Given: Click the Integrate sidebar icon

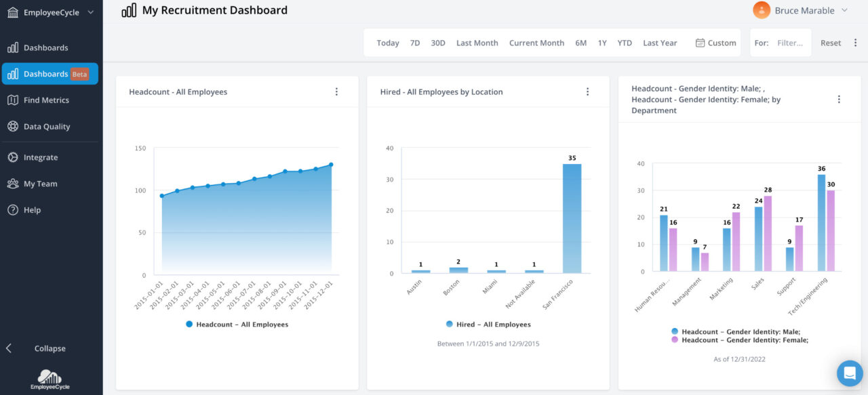Looking at the screenshot, I should click(x=12, y=157).
